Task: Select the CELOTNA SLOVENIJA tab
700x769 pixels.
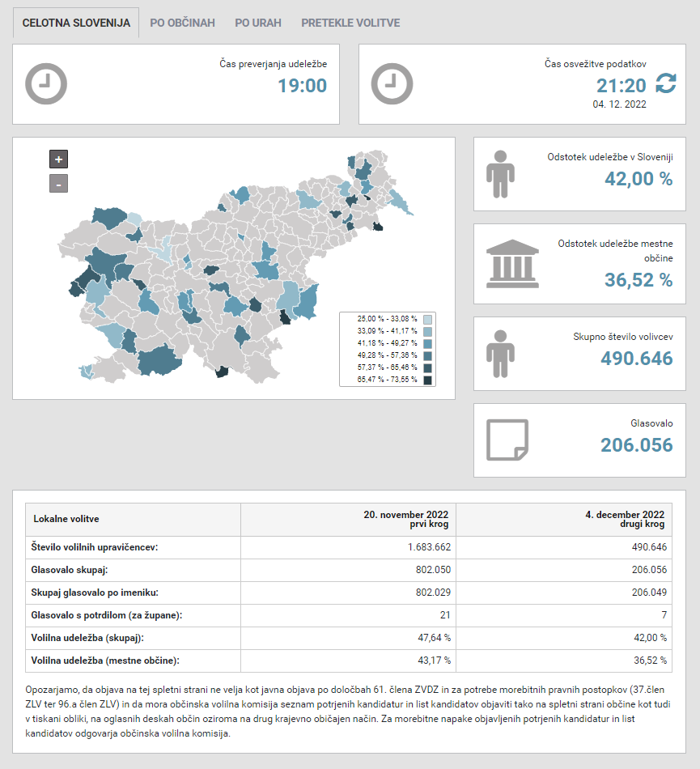Action: 76,23
